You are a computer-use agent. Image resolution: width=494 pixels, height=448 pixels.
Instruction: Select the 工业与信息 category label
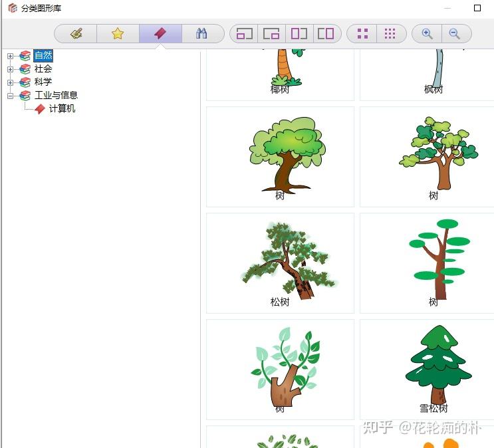(x=56, y=95)
